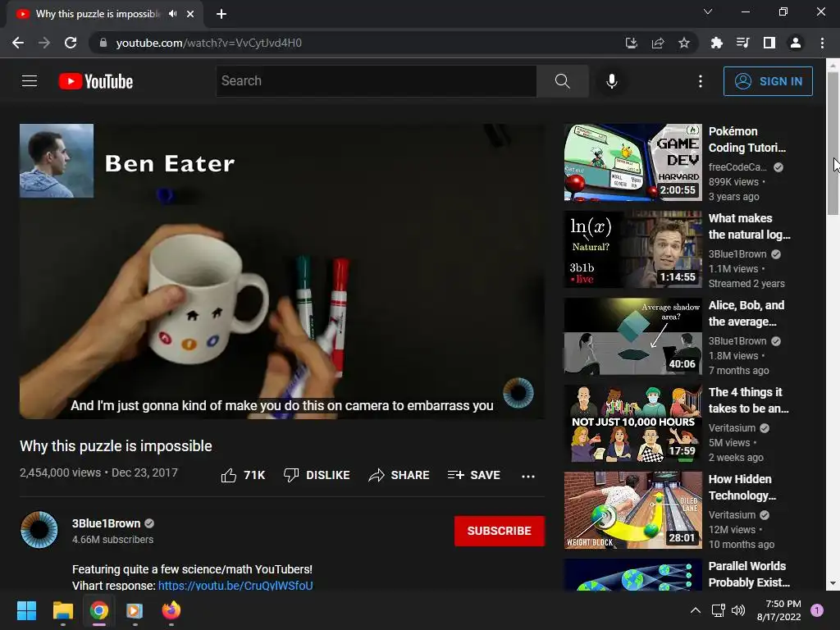Open a new browser tab
The height and width of the screenshot is (630, 840).
[221, 14]
